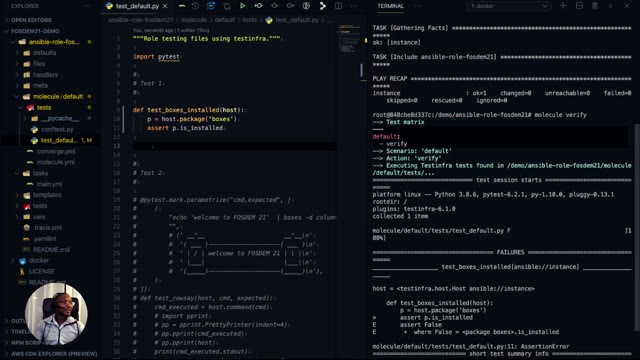Click the terminal vertical scrollbar

coord(637,227)
